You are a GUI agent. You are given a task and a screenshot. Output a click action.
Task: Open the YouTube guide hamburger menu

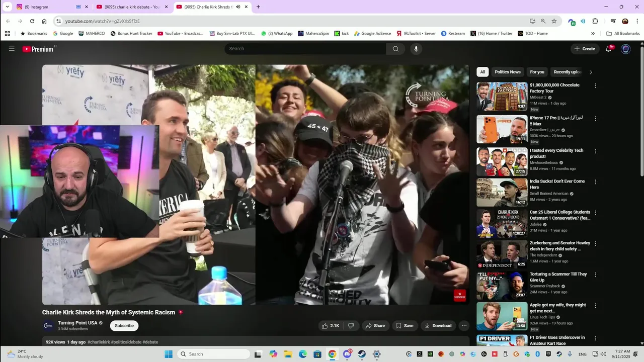[12, 49]
